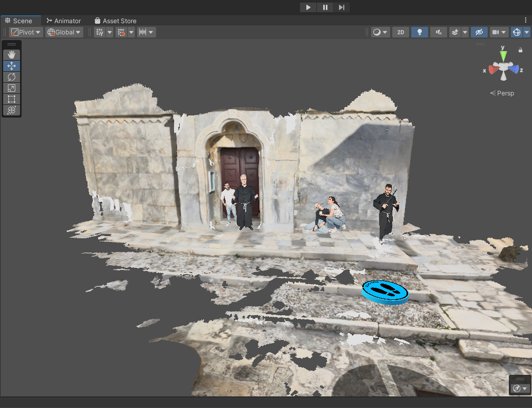
Task: Toggle scene audio mute button
Action: [x=438, y=32]
